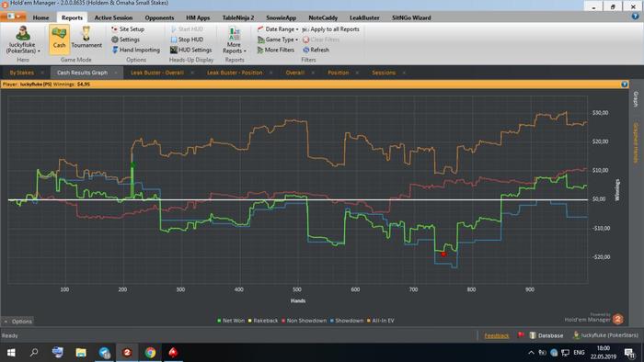644x362 pixels.
Task: Click the red flag status icon
Action: [521, 335]
